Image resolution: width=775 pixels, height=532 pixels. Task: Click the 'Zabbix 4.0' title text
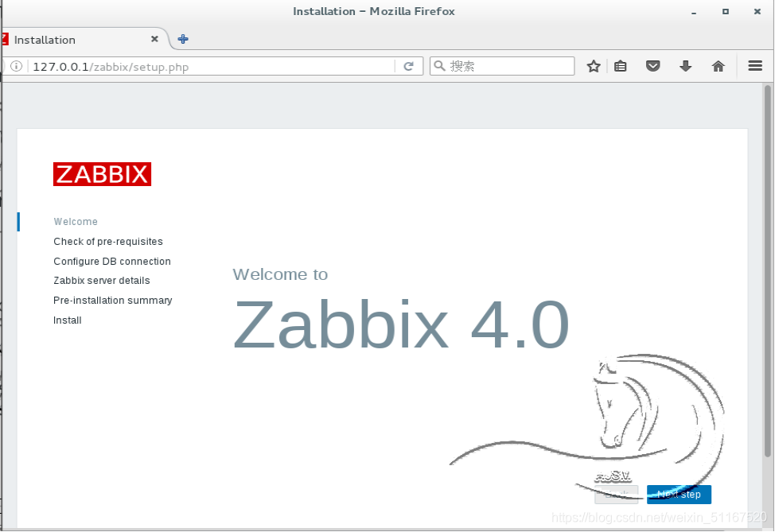pos(401,324)
